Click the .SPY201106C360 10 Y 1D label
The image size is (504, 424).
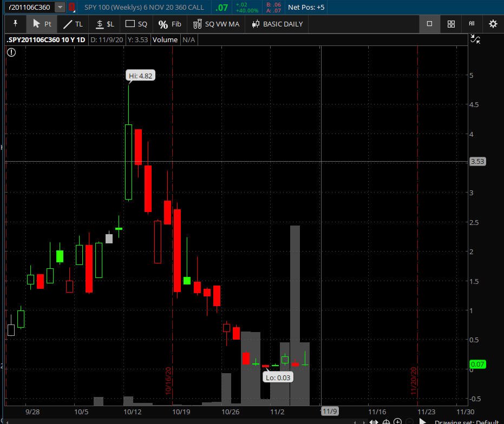click(46, 39)
